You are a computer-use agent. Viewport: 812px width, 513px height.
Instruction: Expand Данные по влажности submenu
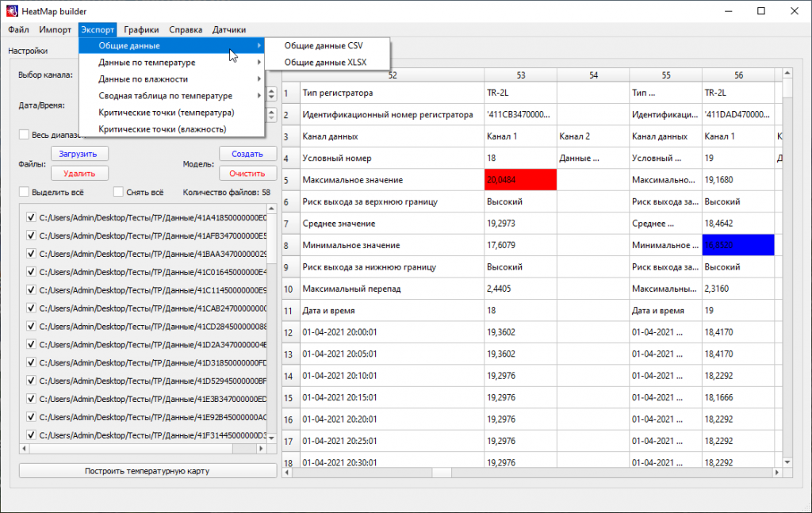(x=171, y=79)
